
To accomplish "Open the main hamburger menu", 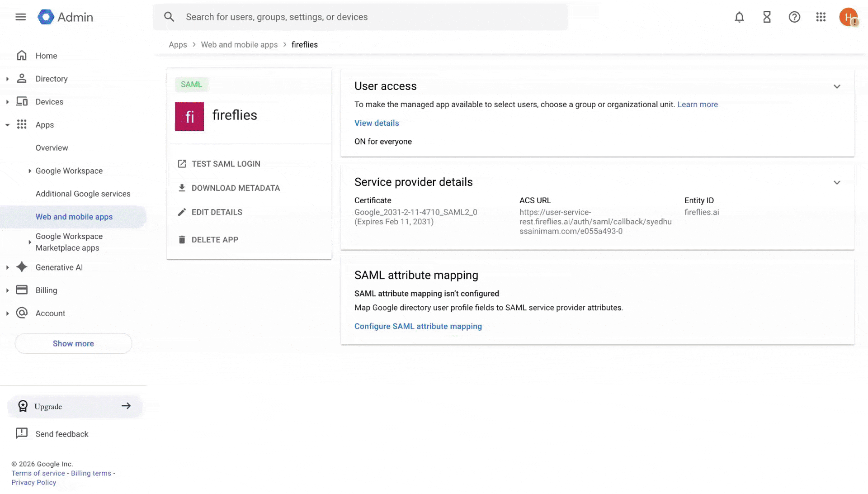I will pyautogui.click(x=20, y=17).
